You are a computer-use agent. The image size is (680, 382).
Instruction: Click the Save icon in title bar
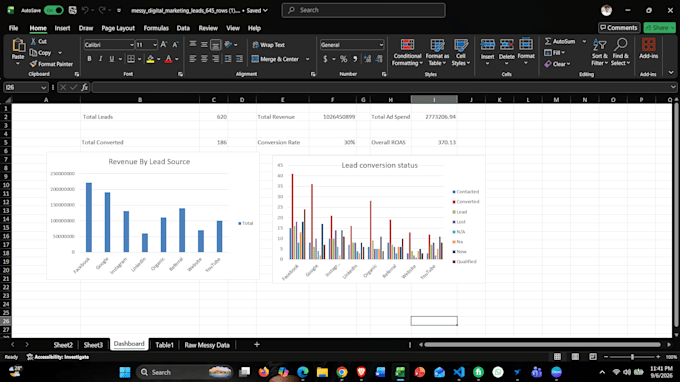click(72, 10)
